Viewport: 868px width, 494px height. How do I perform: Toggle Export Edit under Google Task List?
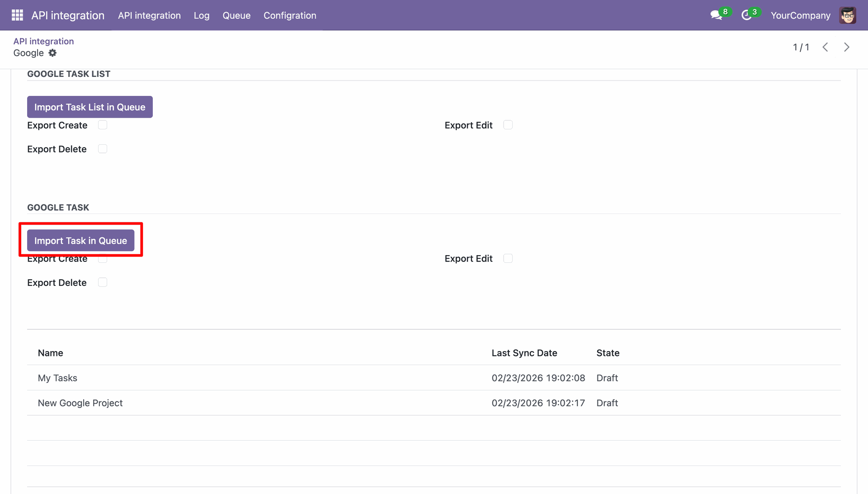(508, 125)
